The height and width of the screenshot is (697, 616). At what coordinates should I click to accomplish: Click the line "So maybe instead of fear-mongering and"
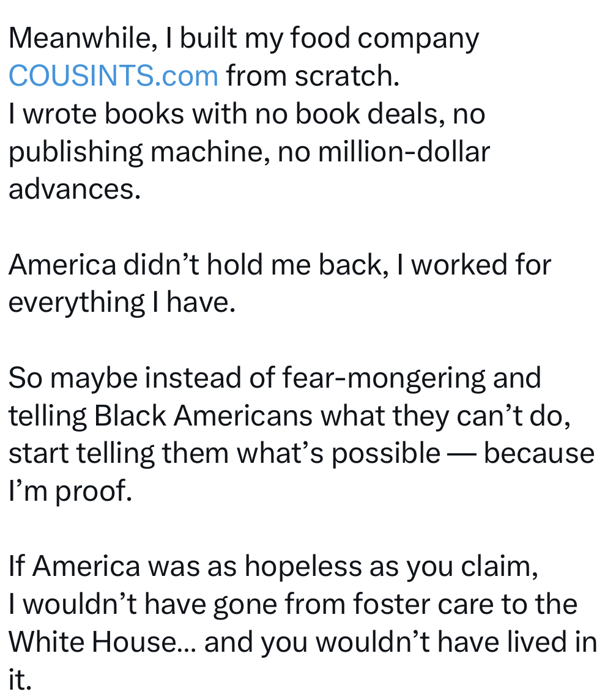coord(274,378)
